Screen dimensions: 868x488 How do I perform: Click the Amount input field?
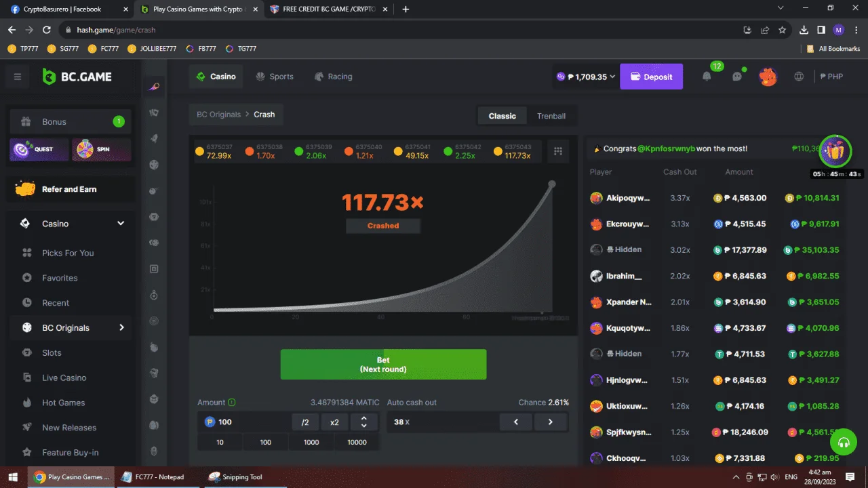click(x=245, y=422)
